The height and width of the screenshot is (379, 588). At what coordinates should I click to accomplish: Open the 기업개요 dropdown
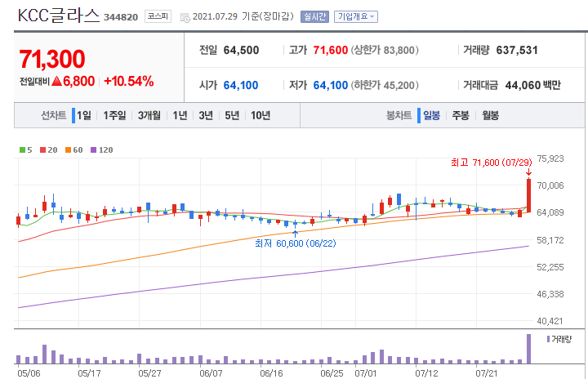click(x=356, y=16)
